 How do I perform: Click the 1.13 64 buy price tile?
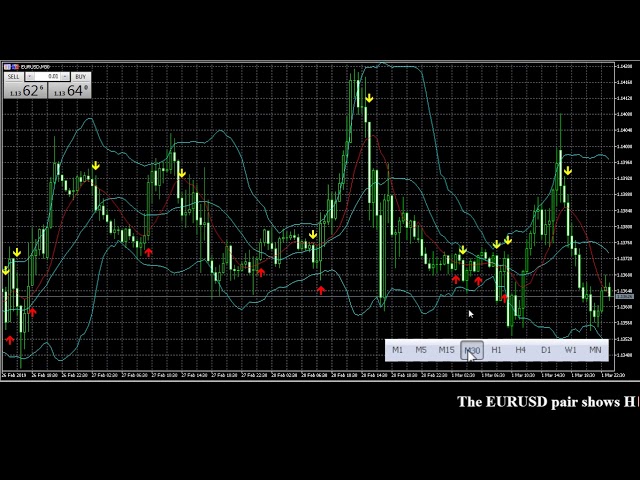click(69, 91)
